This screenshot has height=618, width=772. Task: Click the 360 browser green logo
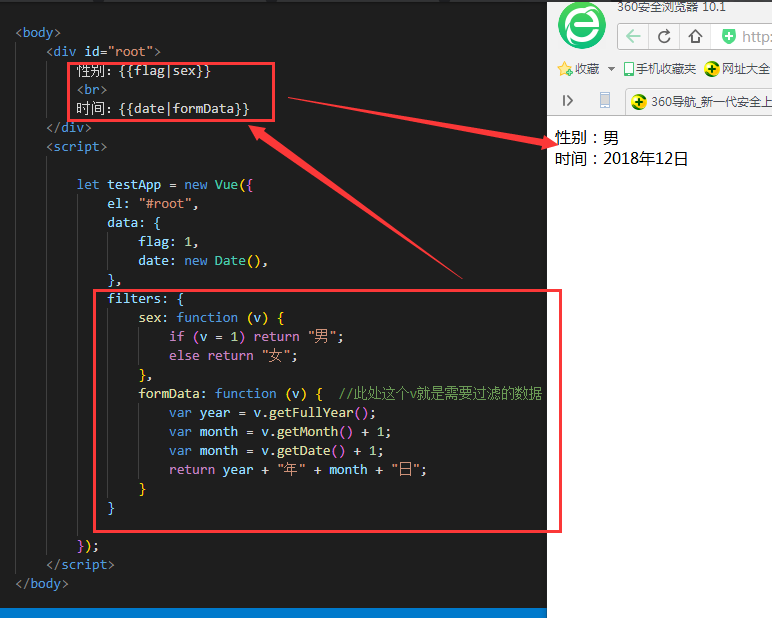point(582,25)
